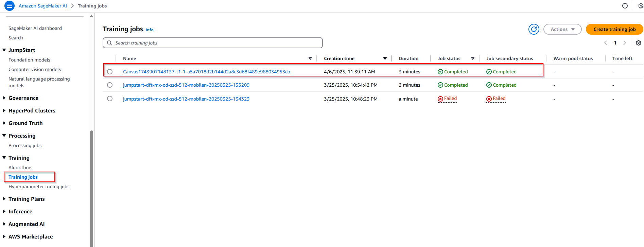Expand the AWS Marketplace section
Image resolution: width=644 pixels, height=247 pixels.
4,236
